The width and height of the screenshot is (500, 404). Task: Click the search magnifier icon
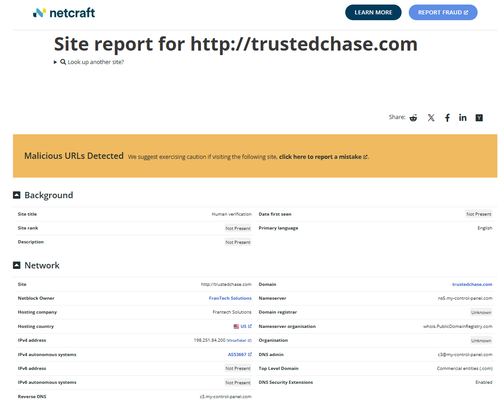pyautogui.click(x=63, y=62)
